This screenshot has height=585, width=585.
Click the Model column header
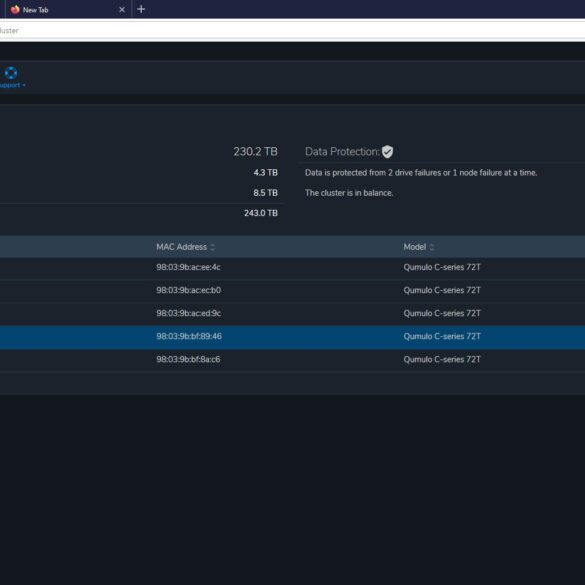point(414,247)
